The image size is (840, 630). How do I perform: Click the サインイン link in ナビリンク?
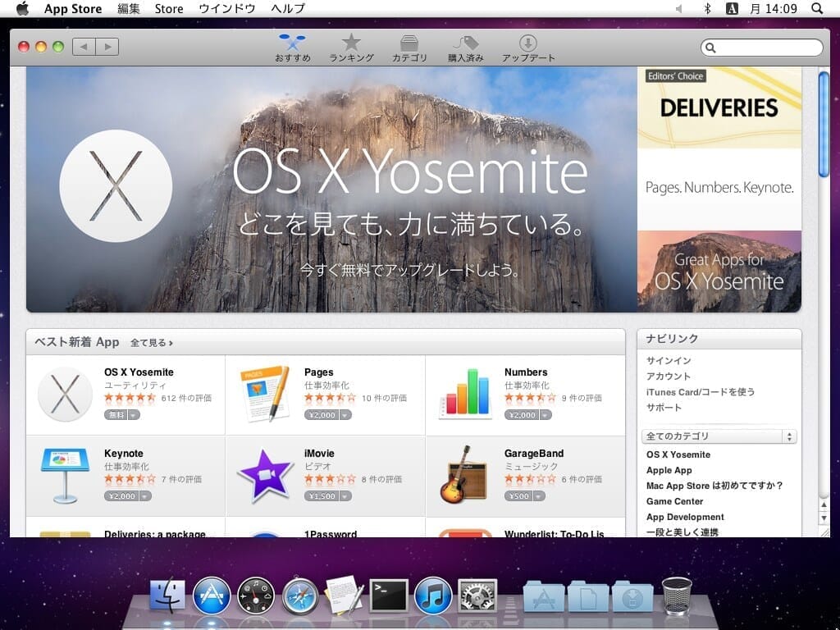tap(669, 361)
